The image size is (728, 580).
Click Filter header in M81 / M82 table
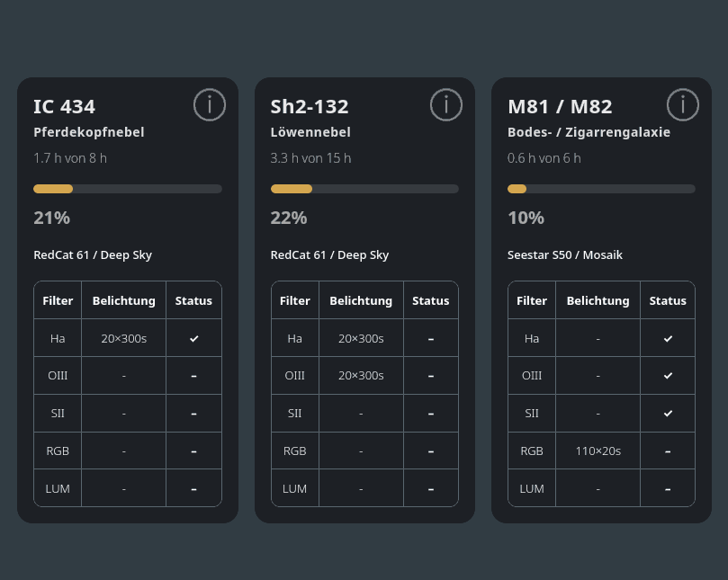tap(532, 300)
